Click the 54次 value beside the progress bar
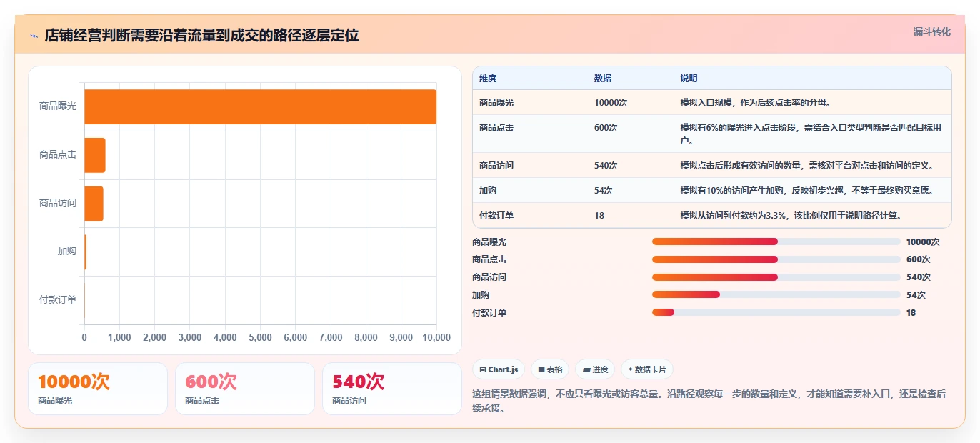Viewport: 980px width, 443px height. 916,294
